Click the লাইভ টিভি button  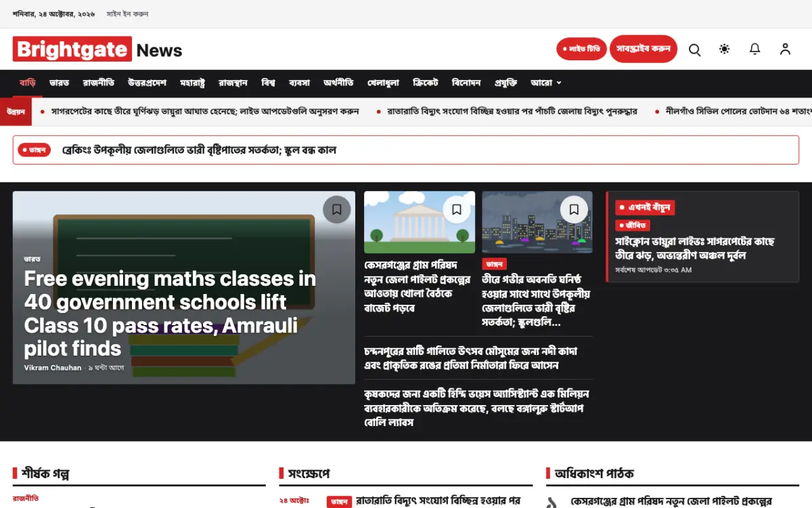[581, 49]
